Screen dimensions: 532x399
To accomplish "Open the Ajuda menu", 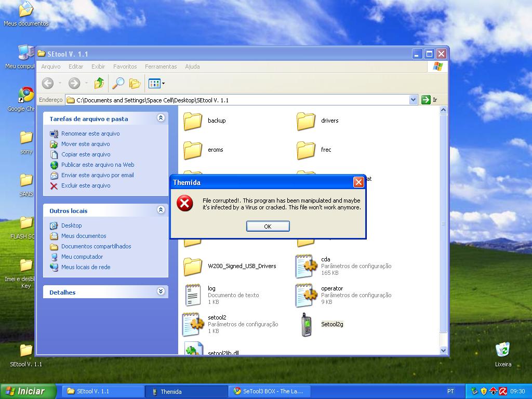I will pyautogui.click(x=192, y=66).
